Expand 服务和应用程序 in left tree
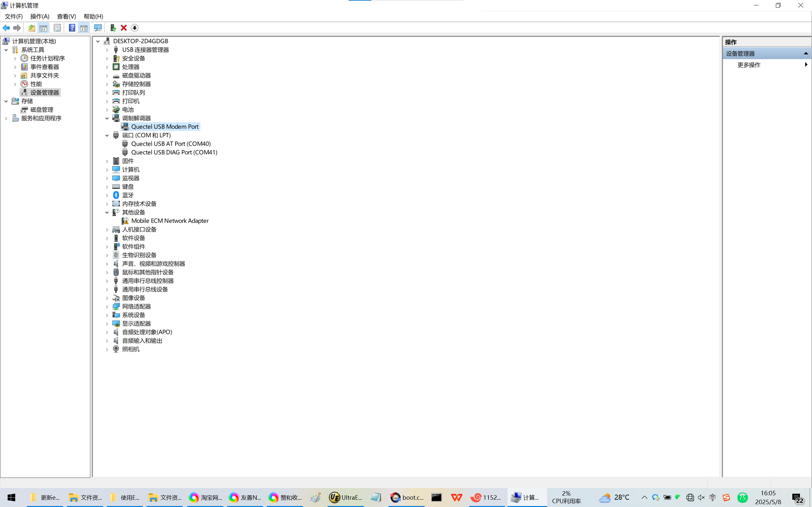812x507 pixels. 6,119
